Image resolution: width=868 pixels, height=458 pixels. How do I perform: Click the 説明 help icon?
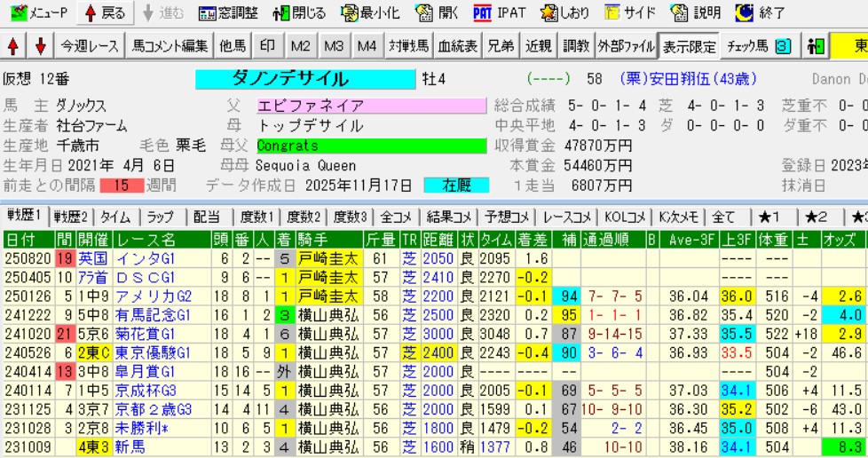click(x=695, y=13)
